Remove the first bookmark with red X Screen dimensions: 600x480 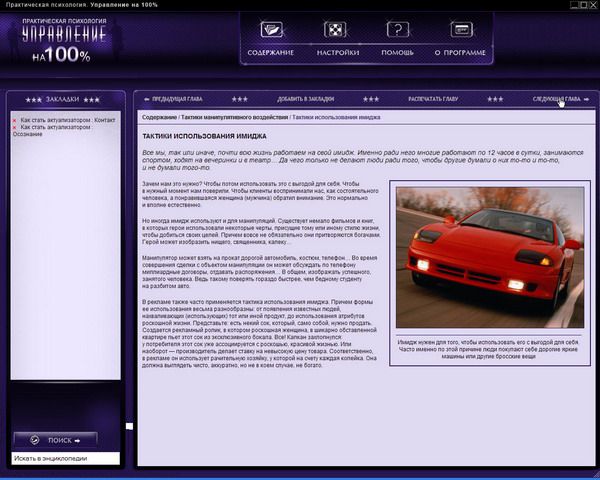(15, 118)
